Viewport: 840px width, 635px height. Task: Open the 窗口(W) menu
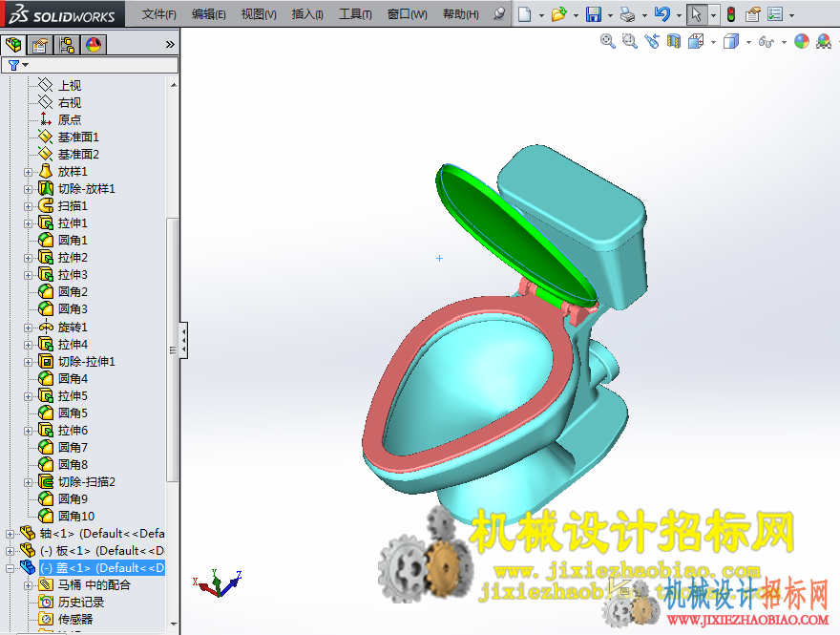pyautogui.click(x=408, y=14)
